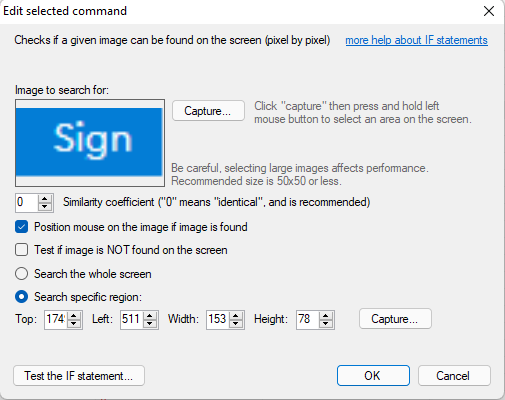
Task: Decrement the Height value spinner
Action: (326, 323)
